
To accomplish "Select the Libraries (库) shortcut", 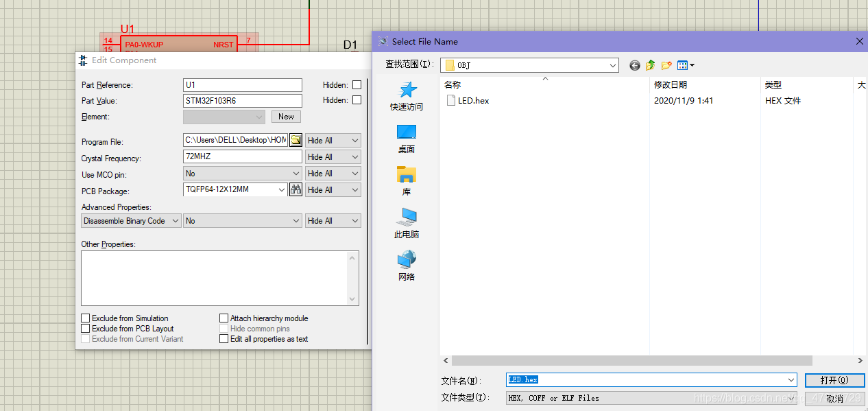I will [407, 182].
